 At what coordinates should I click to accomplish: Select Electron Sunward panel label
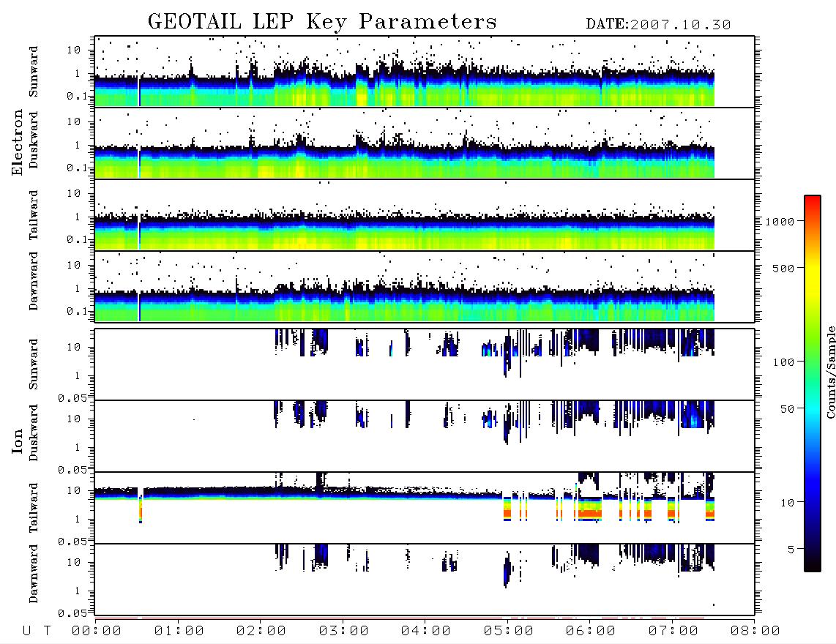[x=34, y=72]
